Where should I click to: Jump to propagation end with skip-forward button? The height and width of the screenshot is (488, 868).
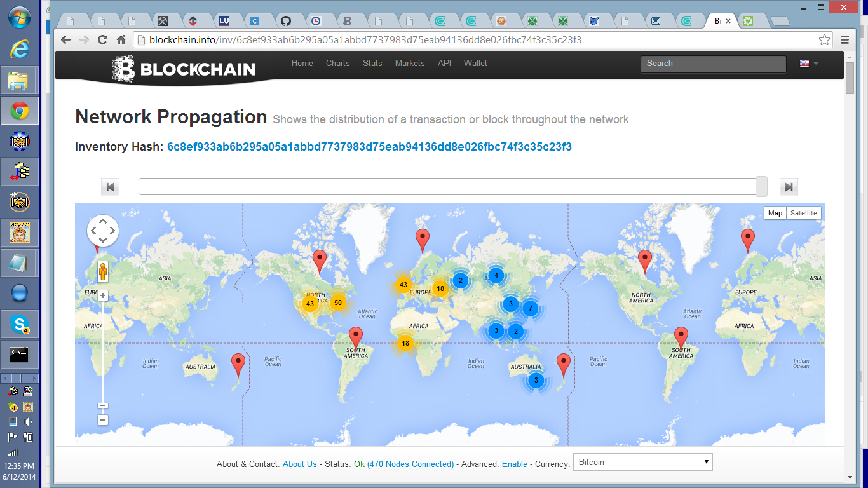[x=789, y=187]
